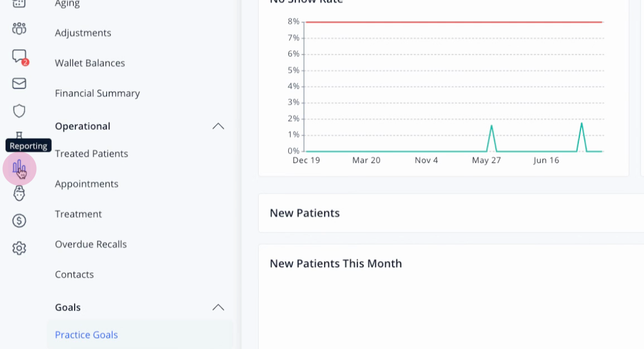Open the chat messages icon with badge
644x349 pixels.
20,57
